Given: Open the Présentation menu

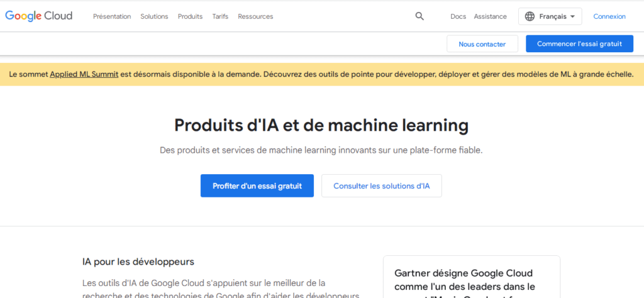Looking at the screenshot, I should [x=112, y=16].
